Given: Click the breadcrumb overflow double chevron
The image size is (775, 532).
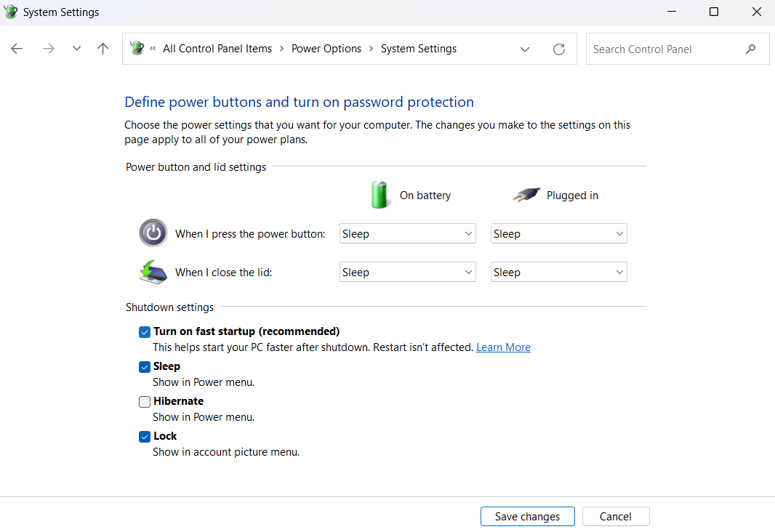Looking at the screenshot, I should [x=153, y=49].
